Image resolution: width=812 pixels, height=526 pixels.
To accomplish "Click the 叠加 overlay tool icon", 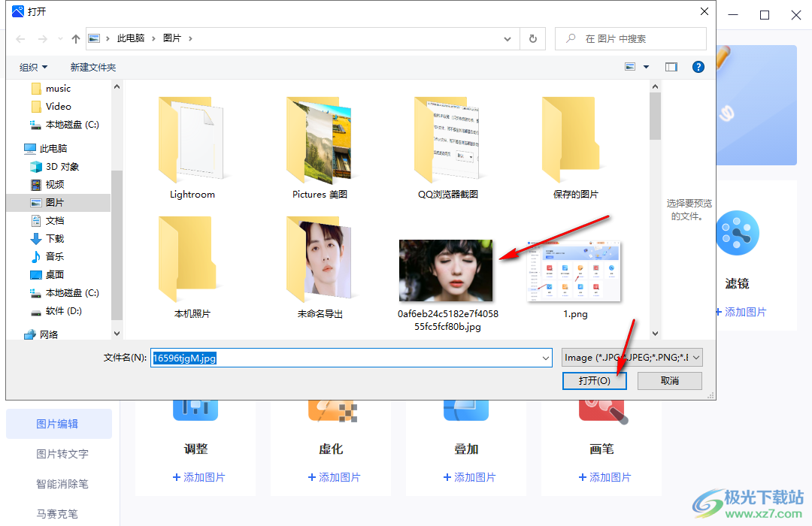I will (466, 410).
